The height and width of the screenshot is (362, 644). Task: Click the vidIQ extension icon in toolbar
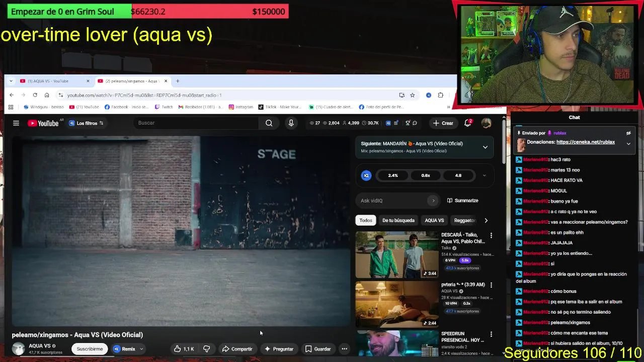[x=429, y=95]
